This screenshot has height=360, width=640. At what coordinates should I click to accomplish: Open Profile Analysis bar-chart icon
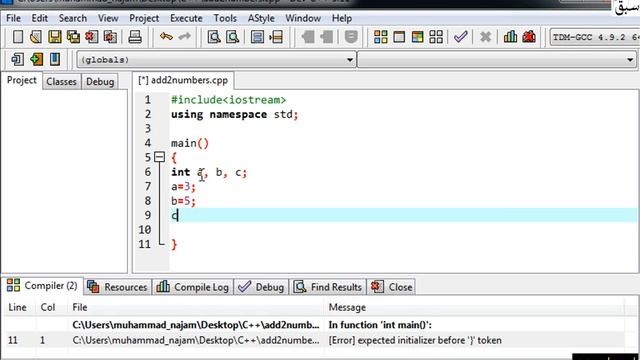(x=510, y=37)
